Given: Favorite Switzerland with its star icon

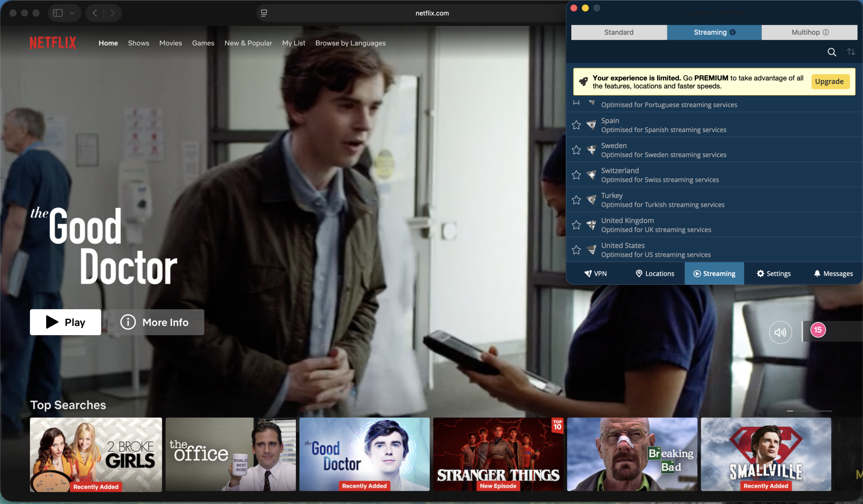Looking at the screenshot, I should pyautogui.click(x=576, y=175).
